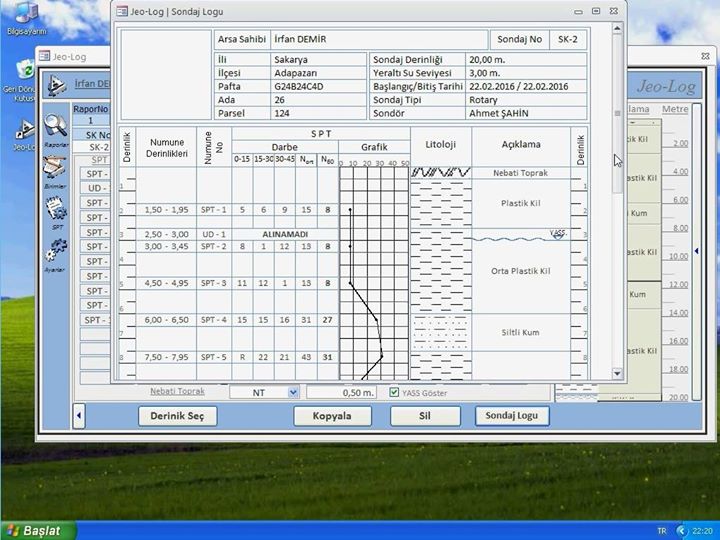Click the 20,00 m. drilling depth value
Image resolution: width=720 pixels, height=540 pixels.
pyautogui.click(x=526, y=60)
